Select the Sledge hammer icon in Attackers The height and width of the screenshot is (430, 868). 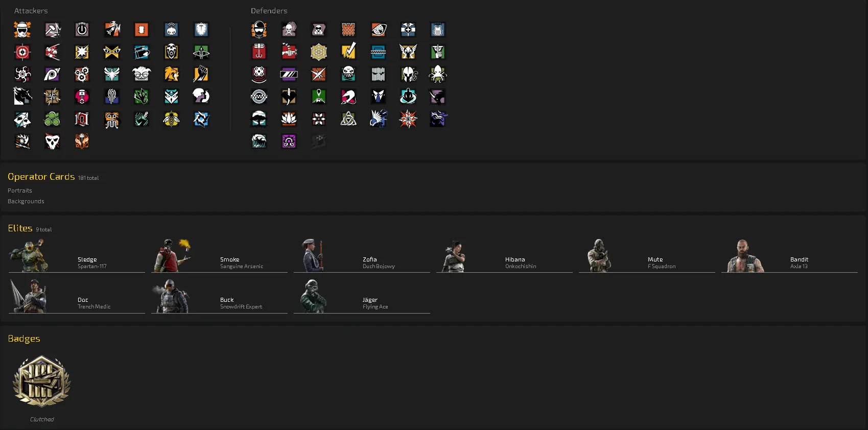point(52,30)
